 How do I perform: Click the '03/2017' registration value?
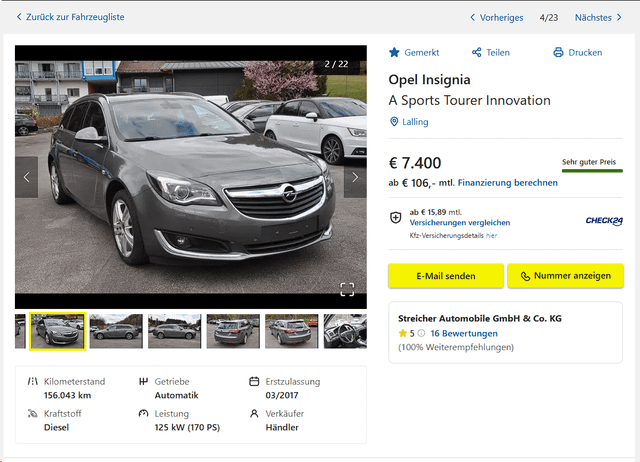click(282, 395)
